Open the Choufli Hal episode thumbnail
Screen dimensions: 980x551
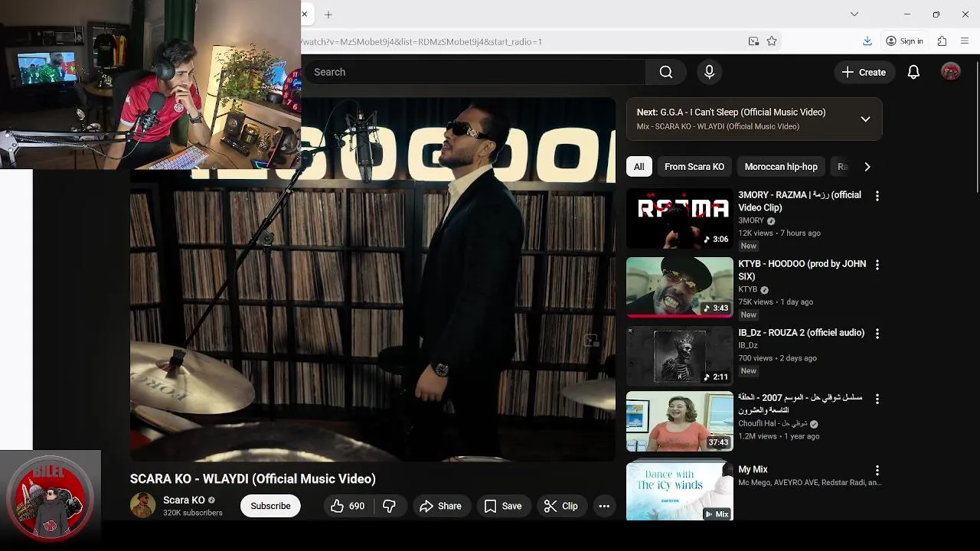pos(680,422)
